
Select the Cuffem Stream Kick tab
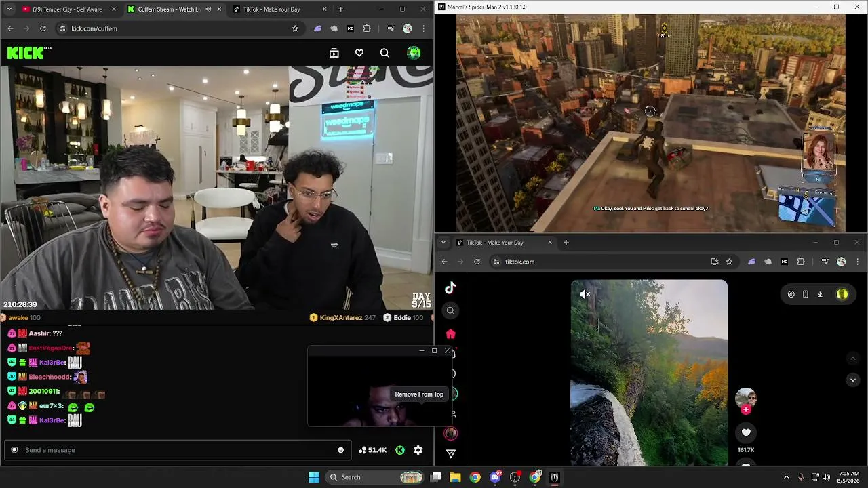point(175,9)
